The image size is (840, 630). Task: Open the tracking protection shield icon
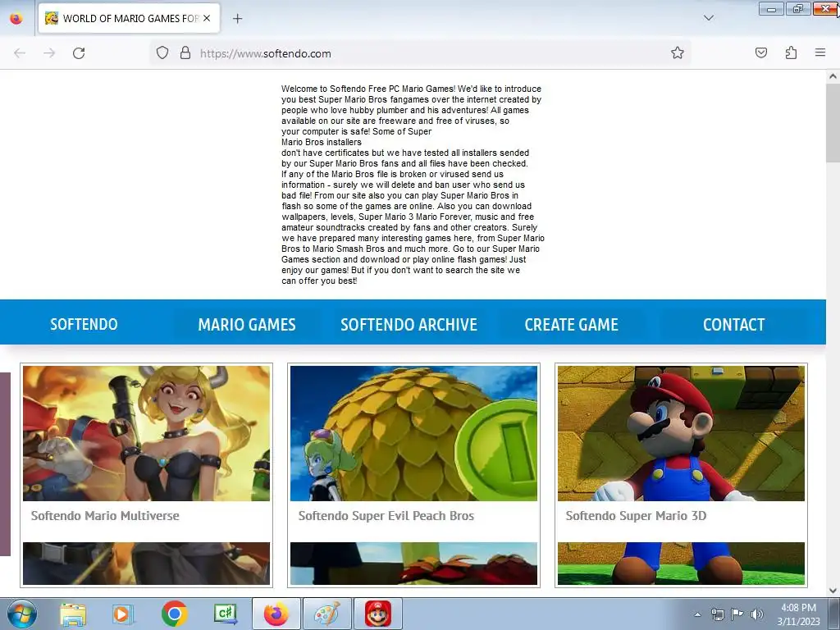[x=162, y=53]
